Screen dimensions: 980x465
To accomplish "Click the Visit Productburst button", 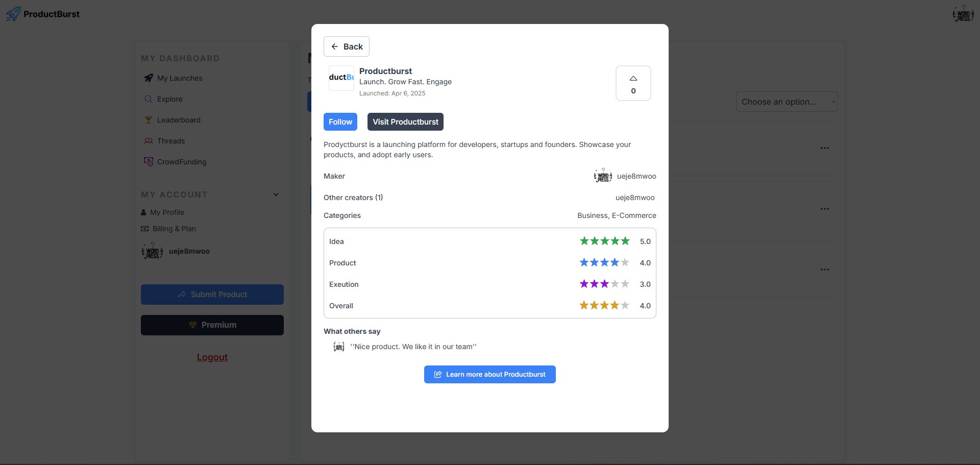I will coord(405,122).
